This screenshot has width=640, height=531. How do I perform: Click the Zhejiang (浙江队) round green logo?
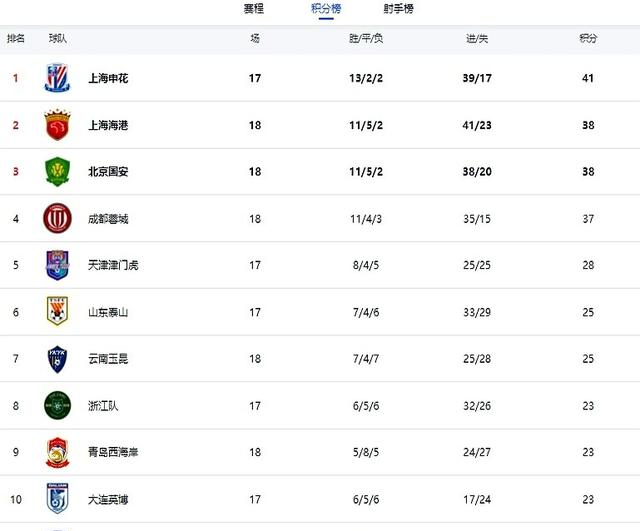[x=57, y=405]
